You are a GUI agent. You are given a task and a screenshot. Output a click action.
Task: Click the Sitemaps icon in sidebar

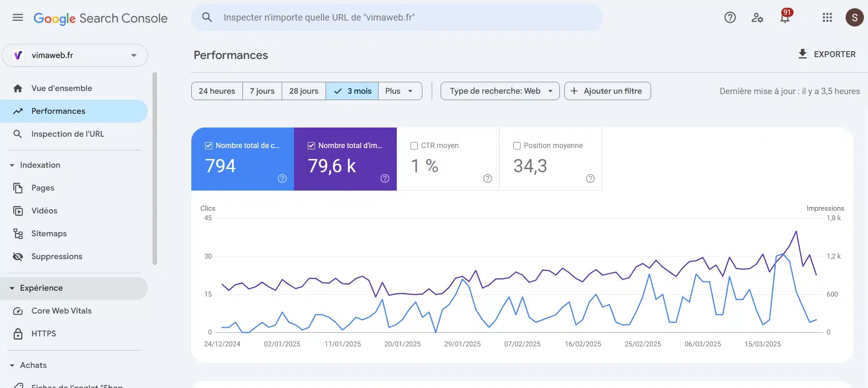[x=18, y=234]
